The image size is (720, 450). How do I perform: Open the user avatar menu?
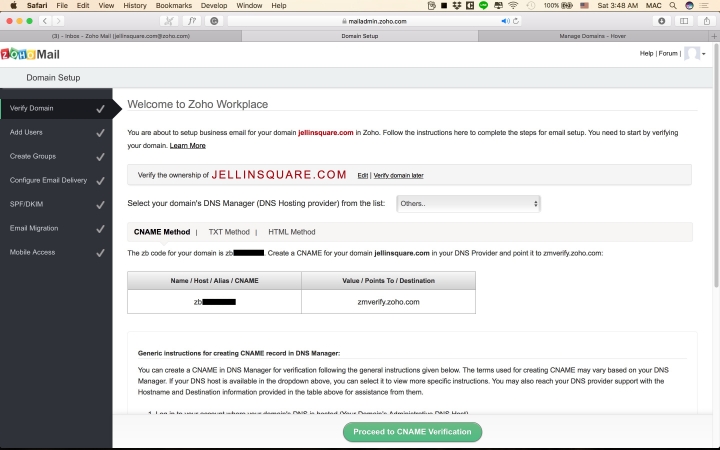[x=692, y=54]
